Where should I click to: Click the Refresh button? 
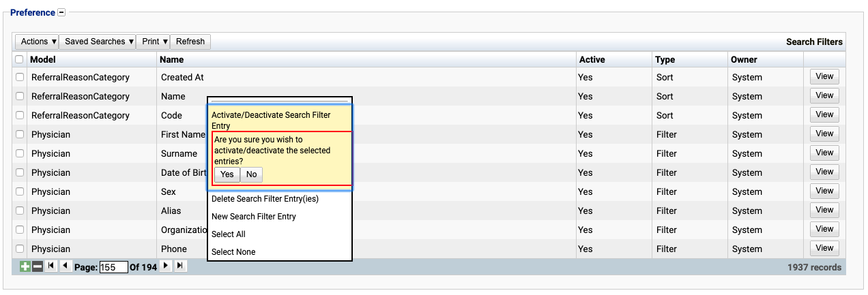point(190,42)
